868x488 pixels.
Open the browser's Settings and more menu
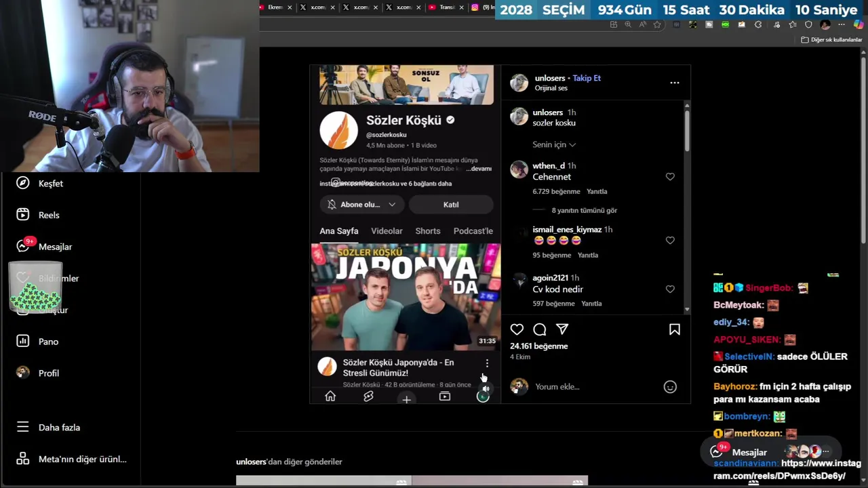click(x=842, y=24)
